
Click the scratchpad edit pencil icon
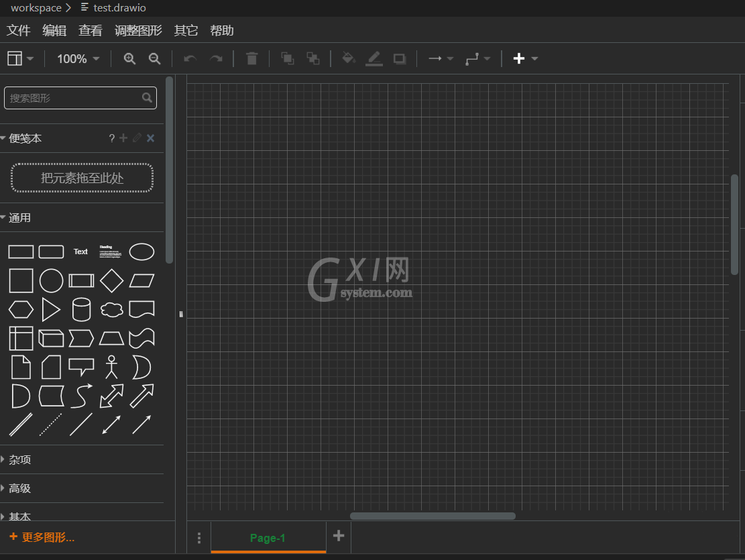[x=137, y=138]
